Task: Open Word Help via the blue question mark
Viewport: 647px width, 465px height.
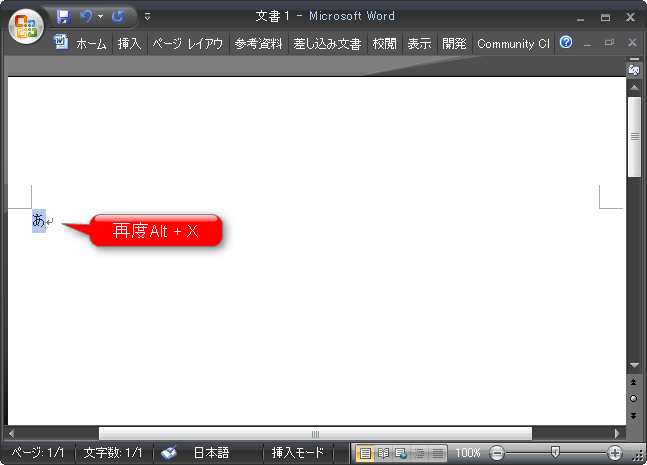Action: coord(566,42)
